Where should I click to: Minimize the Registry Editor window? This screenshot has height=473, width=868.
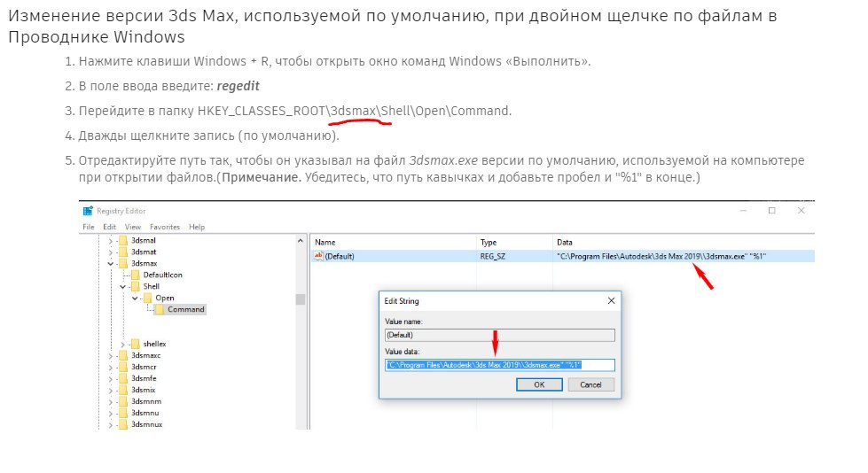743,211
